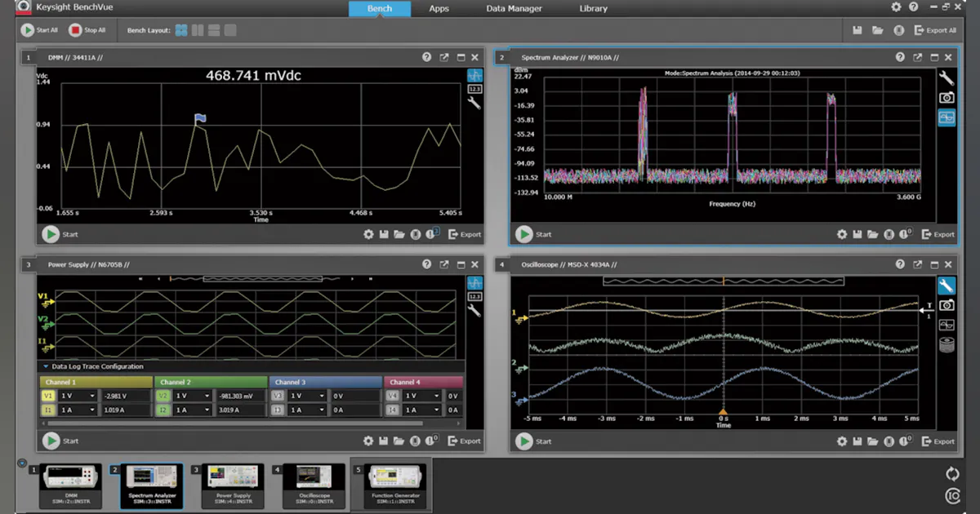980x514 pixels.
Task: Open the DMM panel wrench settings
Action: [474, 103]
